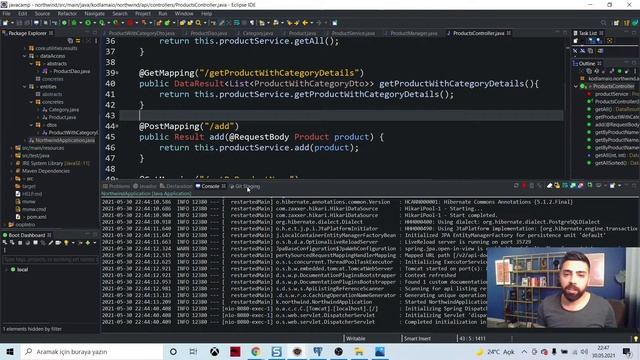
Task: Open Windows notification center icon
Action: [x=627, y=351]
